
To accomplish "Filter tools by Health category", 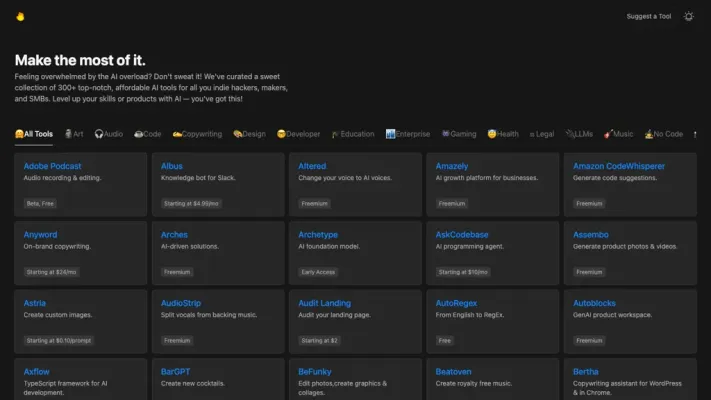I will (x=503, y=134).
